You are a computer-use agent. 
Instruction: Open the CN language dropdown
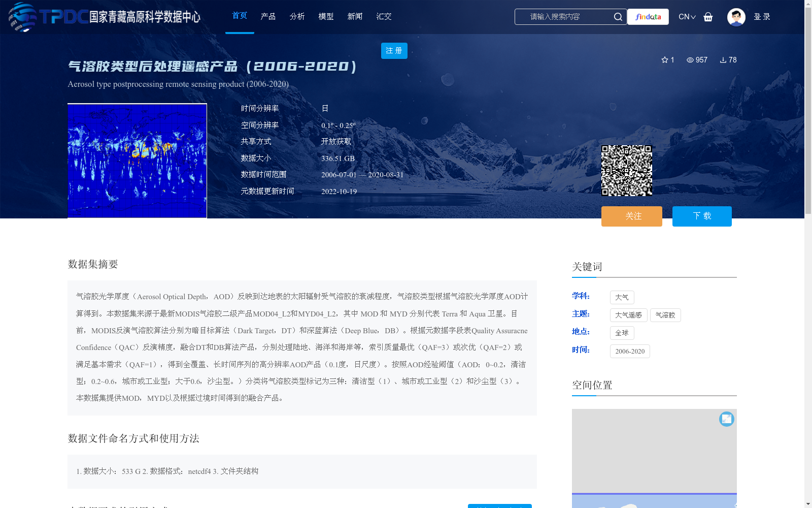point(687,17)
